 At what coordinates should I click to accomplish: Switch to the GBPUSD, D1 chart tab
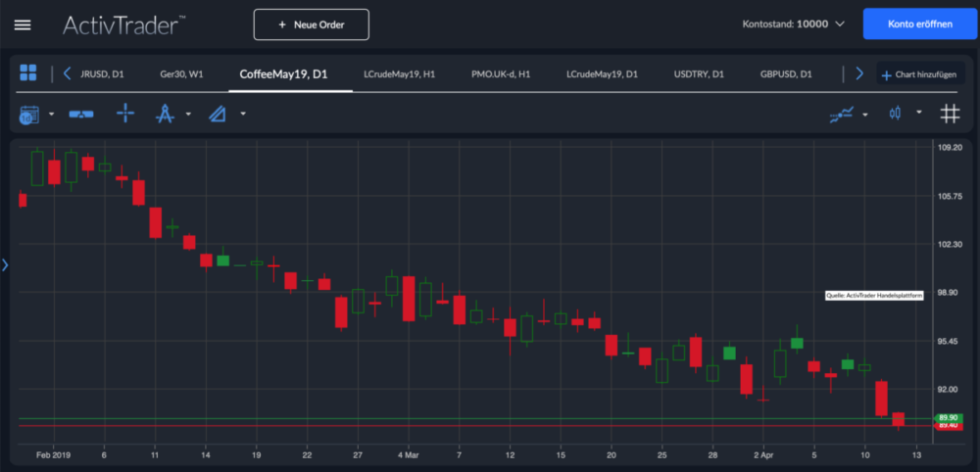click(786, 74)
